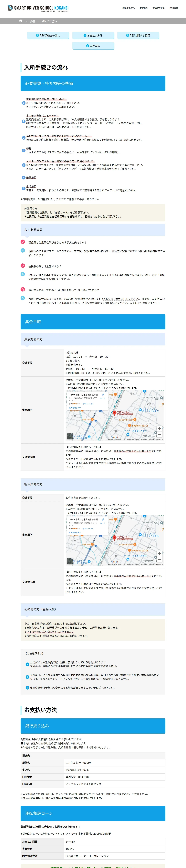Select account number 普通預金 8547686
This screenshot has height=868, width=186.
[115, 777]
